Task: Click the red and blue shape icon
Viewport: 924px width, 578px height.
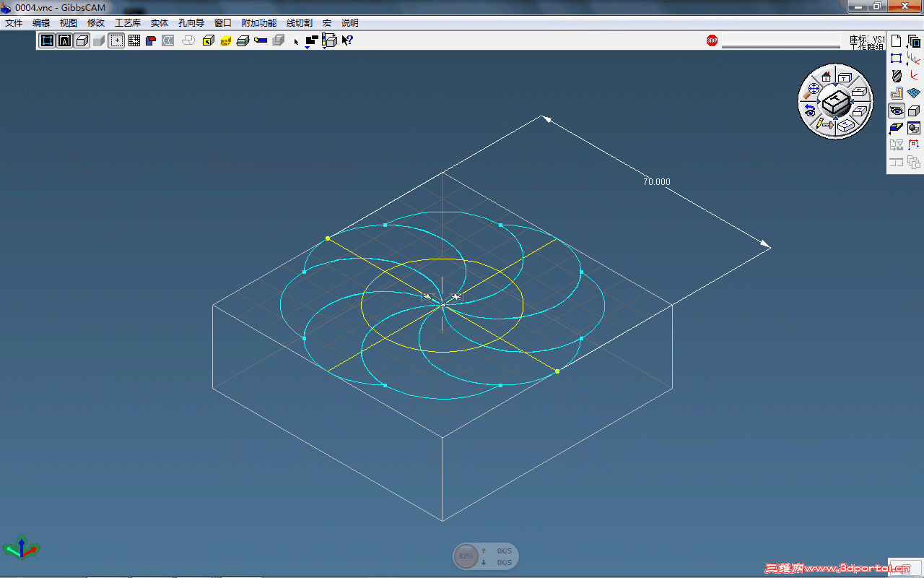Action: pyautogui.click(x=151, y=40)
